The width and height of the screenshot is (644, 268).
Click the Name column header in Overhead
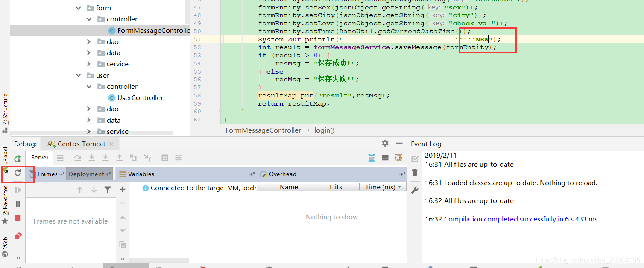click(289, 187)
